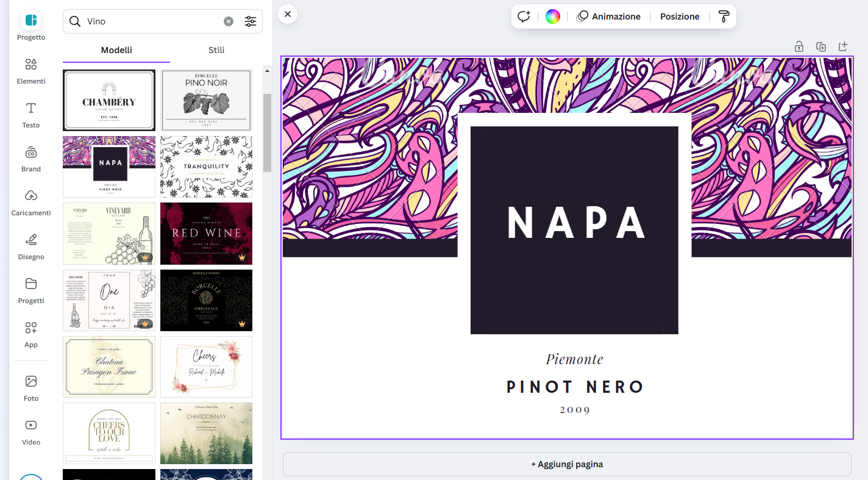This screenshot has height=480, width=868.
Task: Select the Year One template
Action: (x=109, y=300)
